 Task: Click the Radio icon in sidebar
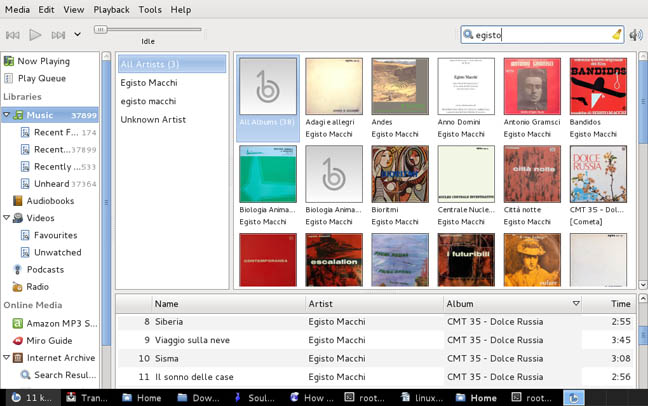17,287
